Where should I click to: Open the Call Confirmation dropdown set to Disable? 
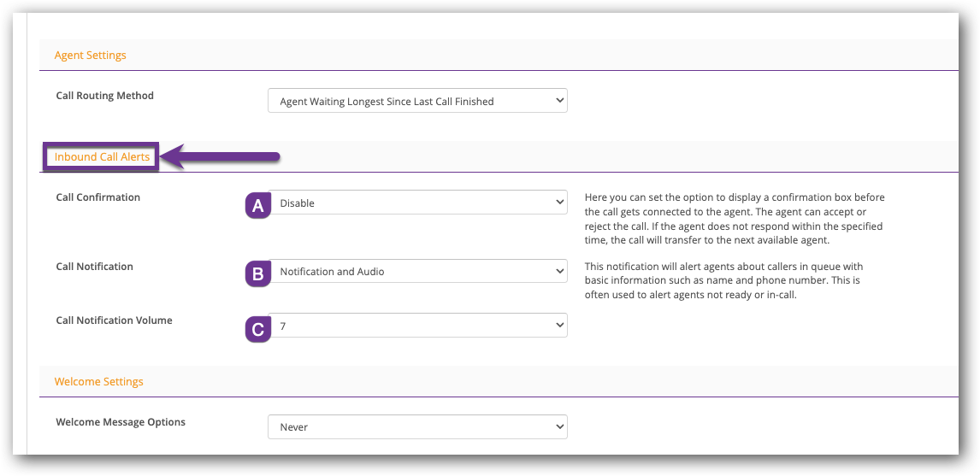point(417,203)
